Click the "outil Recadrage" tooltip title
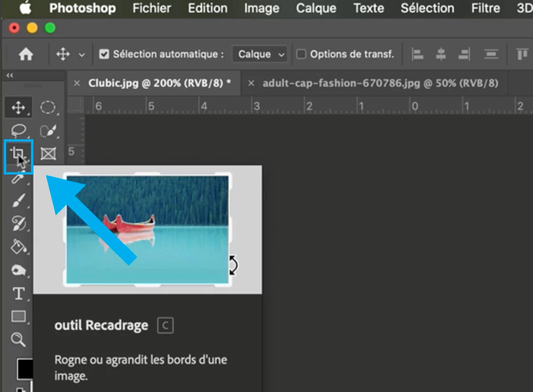Screen dimensions: 533x392 [x=101, y=325]
